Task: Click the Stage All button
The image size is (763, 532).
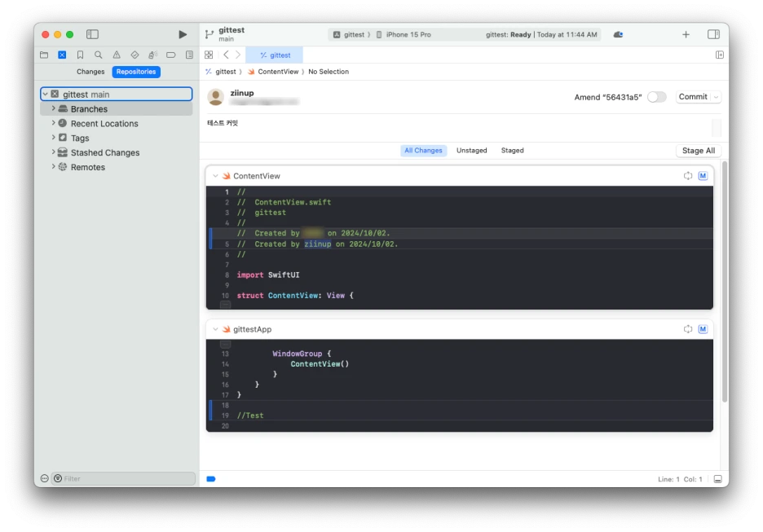Action: point(699,151)
